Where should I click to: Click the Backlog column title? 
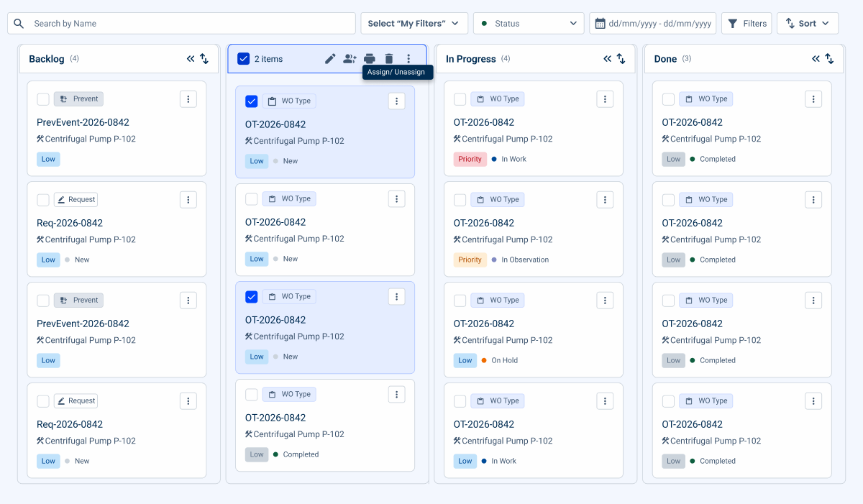[47, 59]
